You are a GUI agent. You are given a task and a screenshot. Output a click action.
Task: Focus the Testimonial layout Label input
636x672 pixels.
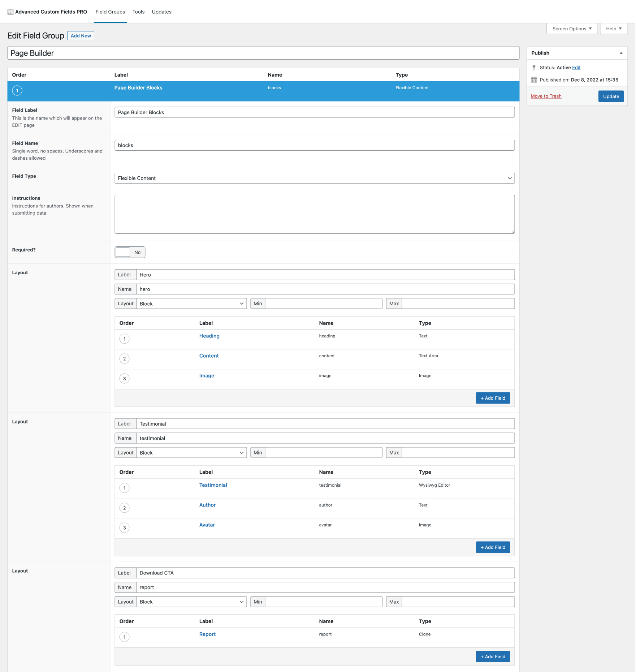(x=325, y=424)
